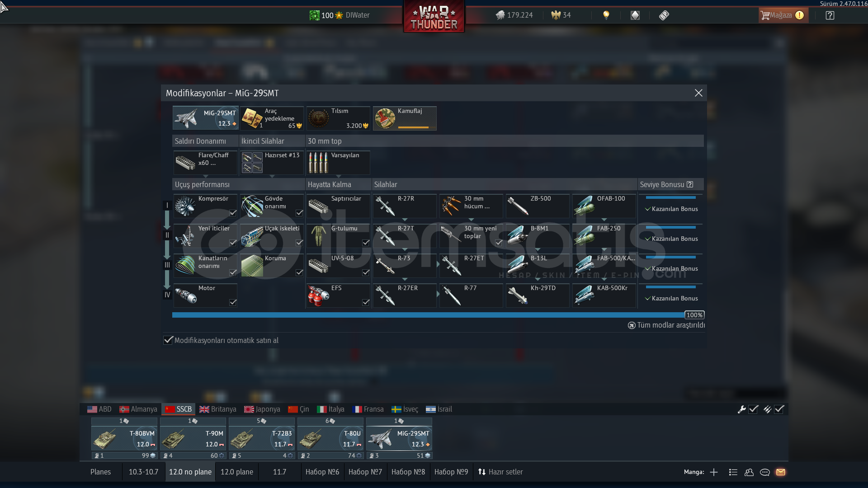Toggle the Kompresör modification checkbox
The height and width of the screenshot is (488, 868).
233,213
